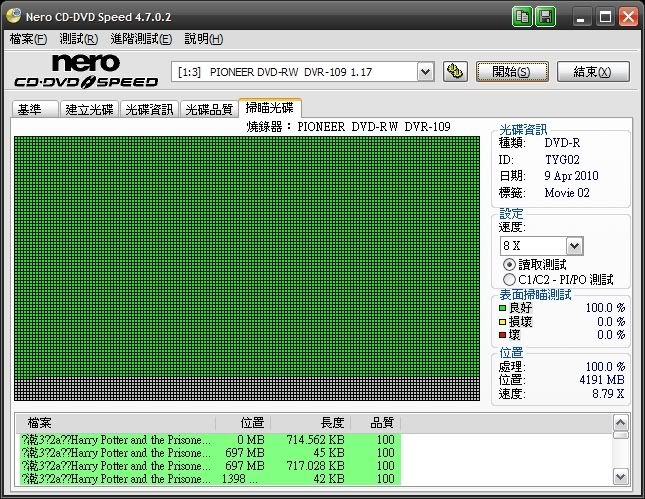Image resolution: width=645 pixels, height=499 pixels.
Task: Click the 位置 column header in file list
Action: click(x=243, y=423)
